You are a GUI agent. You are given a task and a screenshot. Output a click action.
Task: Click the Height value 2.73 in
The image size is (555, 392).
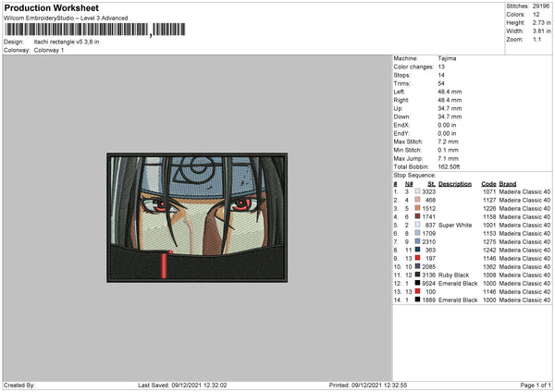click(542, 22)
